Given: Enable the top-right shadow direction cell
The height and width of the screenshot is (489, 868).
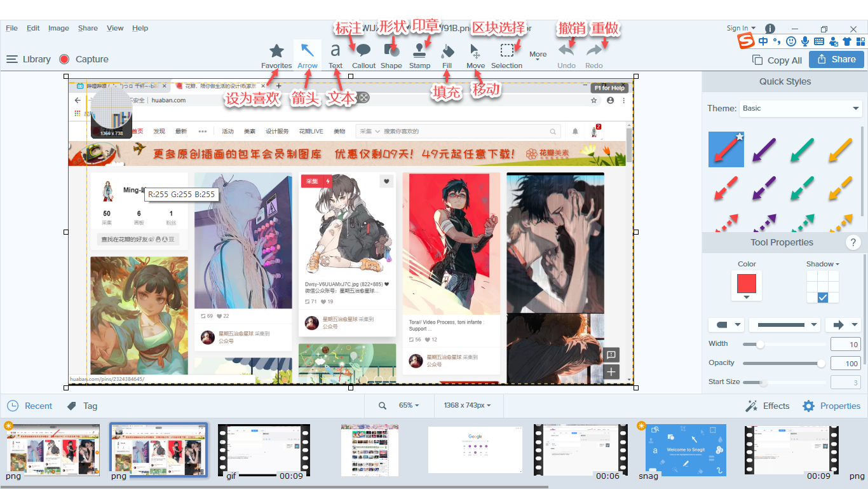Looking at the screenshot, I should point(834,276).
